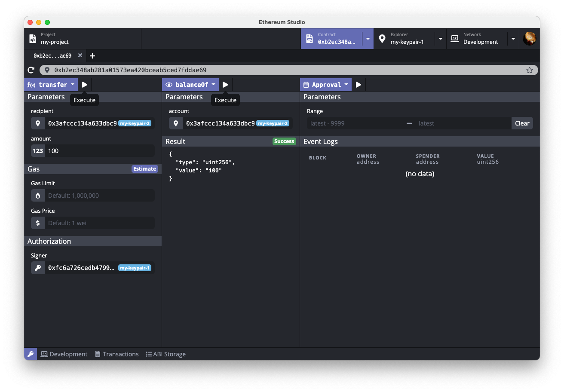The width and height of the screenshot is (564, 392).
Task: Focus the range start 'latest - 9999' field
Action: point(355,123)
